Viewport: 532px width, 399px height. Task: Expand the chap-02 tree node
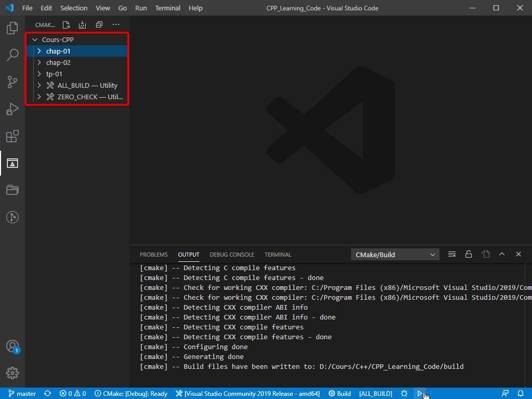[39, 63]
